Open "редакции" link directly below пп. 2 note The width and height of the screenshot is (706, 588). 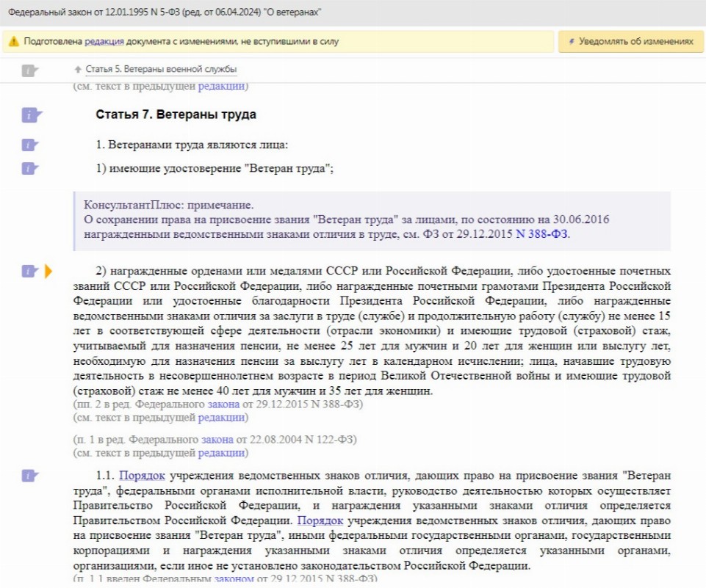221,417
